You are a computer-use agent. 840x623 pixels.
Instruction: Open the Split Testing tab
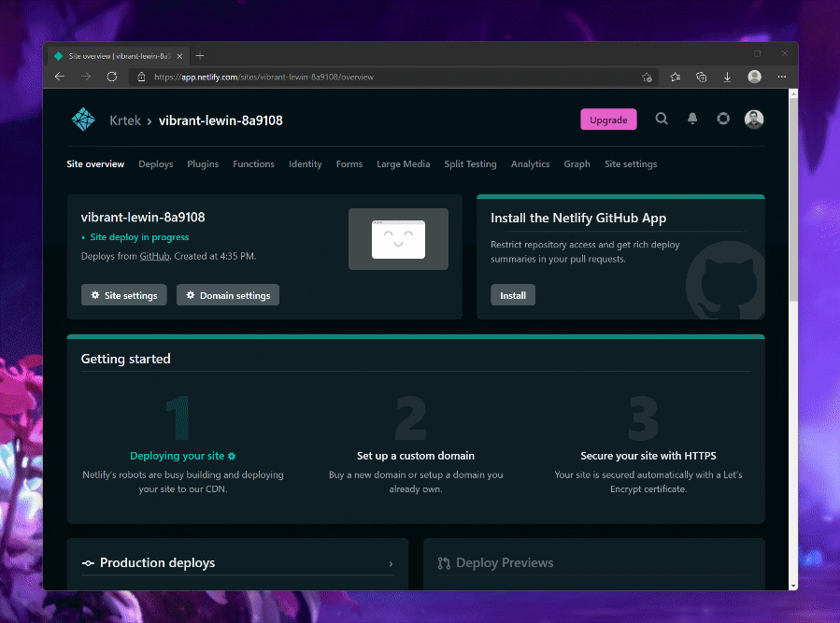click(x=470, y=163)
